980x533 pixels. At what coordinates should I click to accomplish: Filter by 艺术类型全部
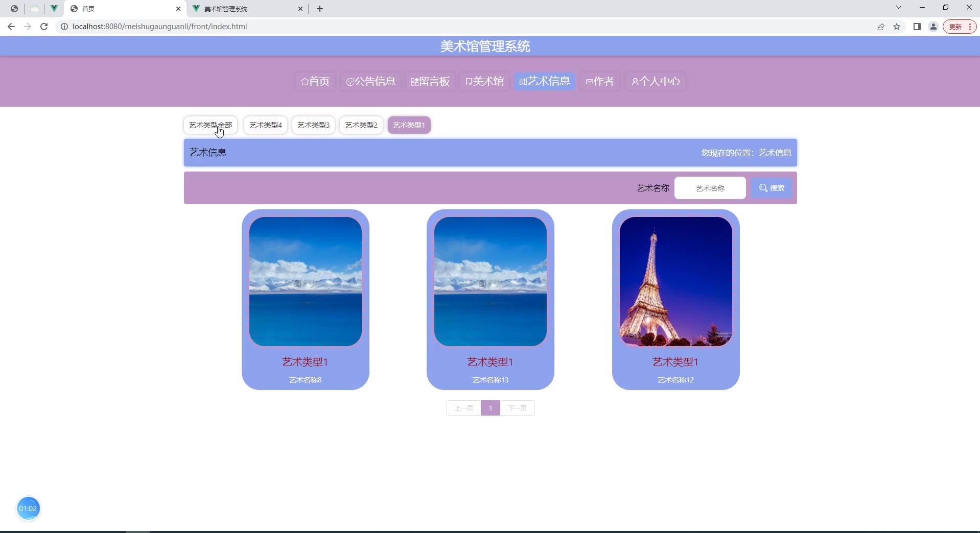pyautogui.click(x=211, y=125)
